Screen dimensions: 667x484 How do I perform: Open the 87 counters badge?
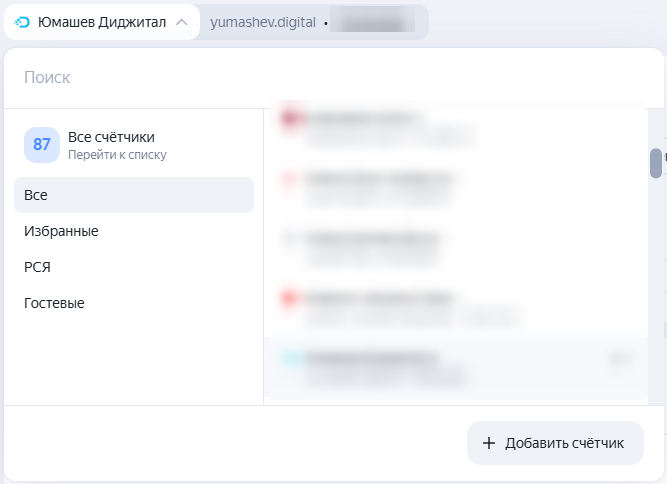coord(42,145)
